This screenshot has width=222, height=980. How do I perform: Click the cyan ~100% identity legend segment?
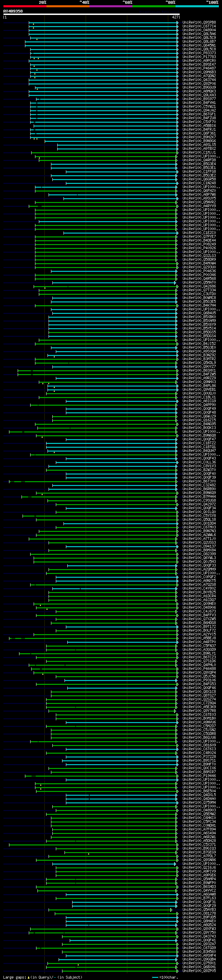[x=197, y=6]
